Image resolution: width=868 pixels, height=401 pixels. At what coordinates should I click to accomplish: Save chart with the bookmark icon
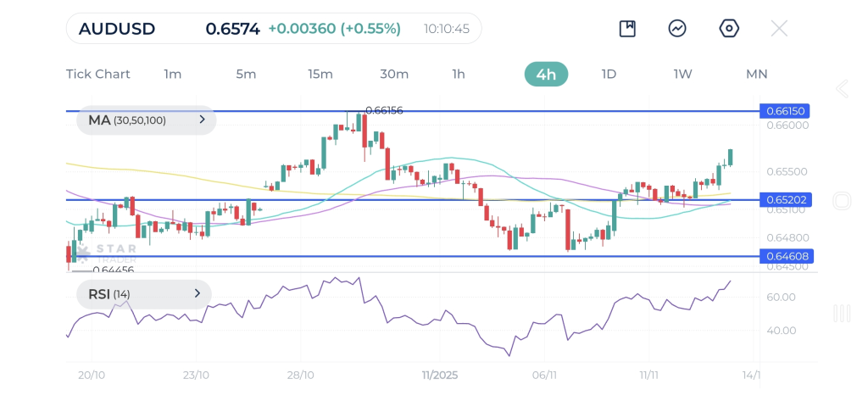[627, 29]
